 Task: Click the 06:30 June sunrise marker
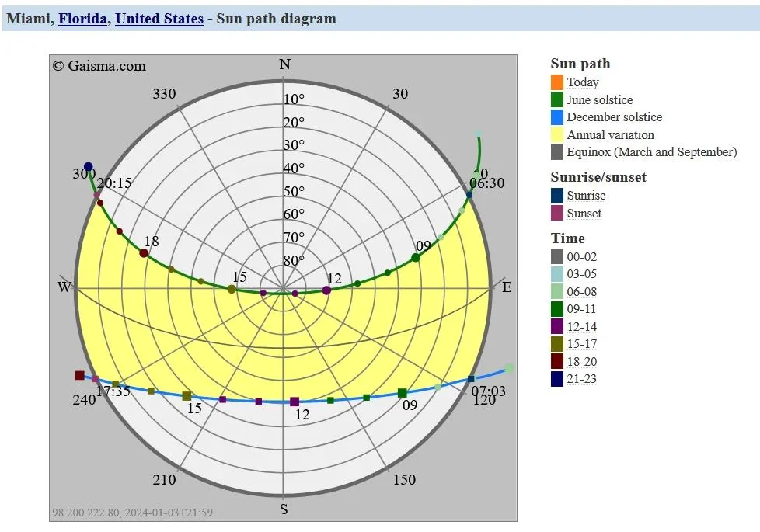click(x=469, y=195)
